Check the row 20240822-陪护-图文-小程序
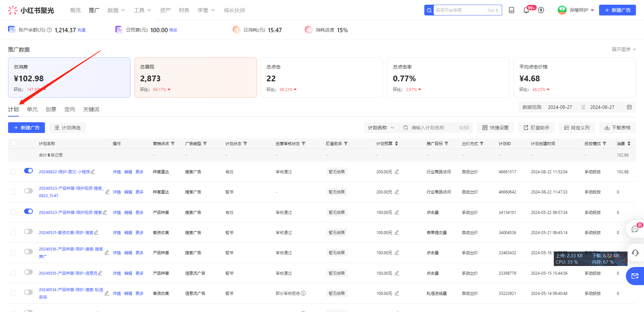 (13, 172)
